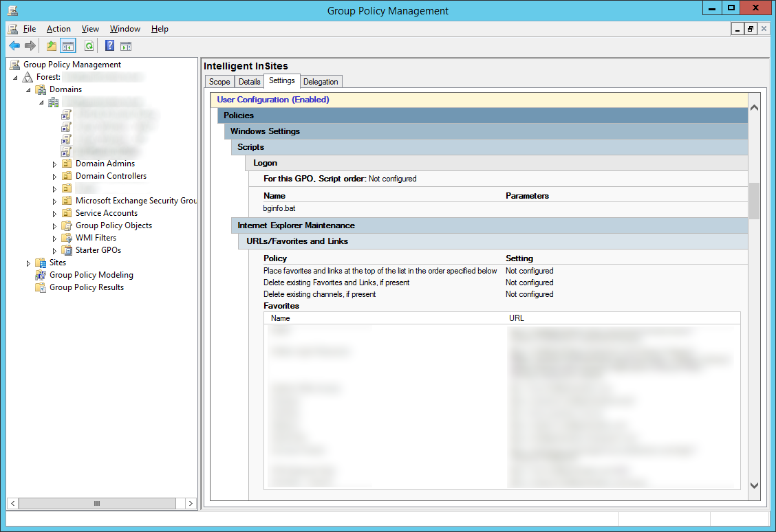Expand the Service Accounts node

[54, 214]
